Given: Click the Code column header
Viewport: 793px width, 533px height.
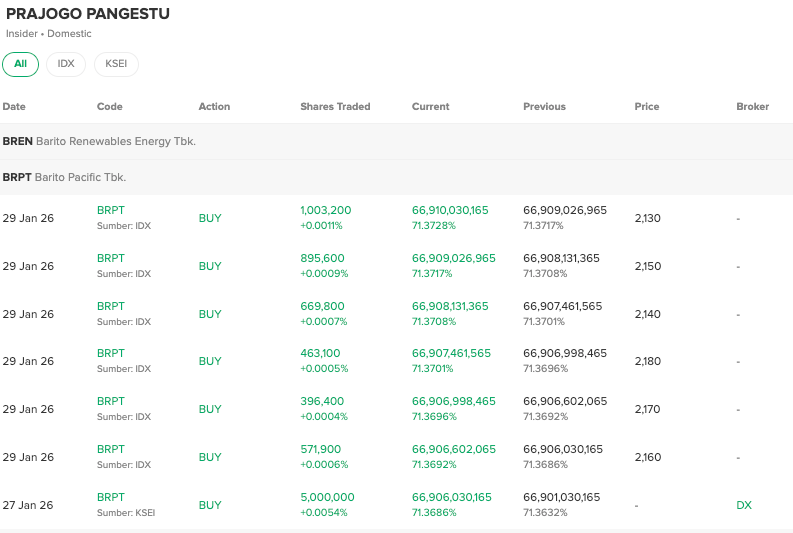Looking at the screenshot, I should tap(110, 107).
